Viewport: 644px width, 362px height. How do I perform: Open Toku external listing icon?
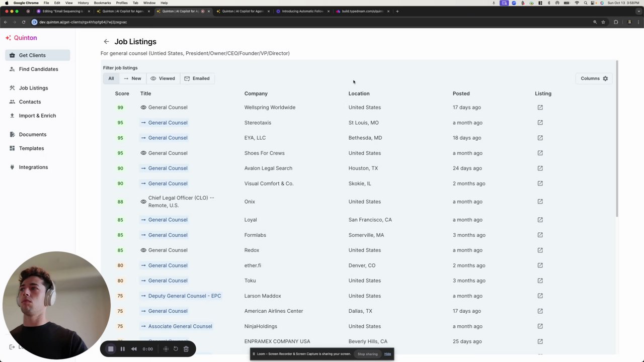[540, 281]
